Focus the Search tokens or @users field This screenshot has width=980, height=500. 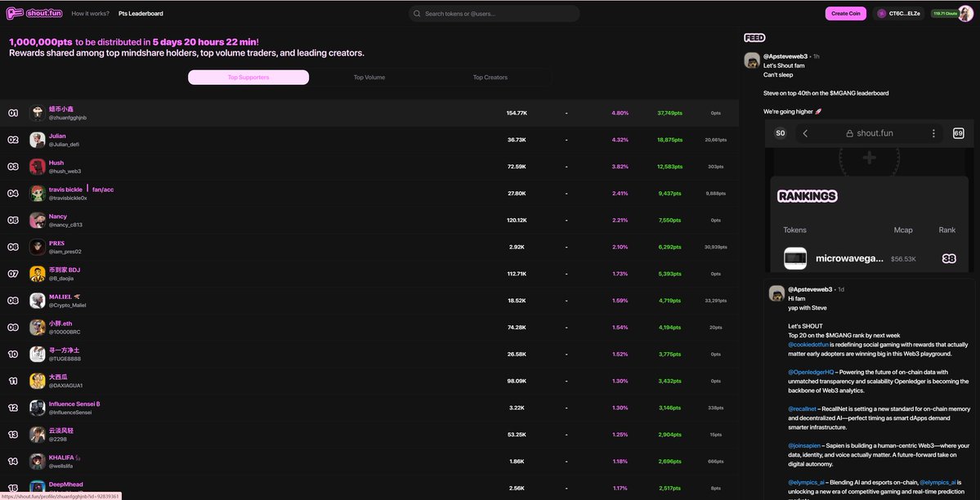click(494, 13)
